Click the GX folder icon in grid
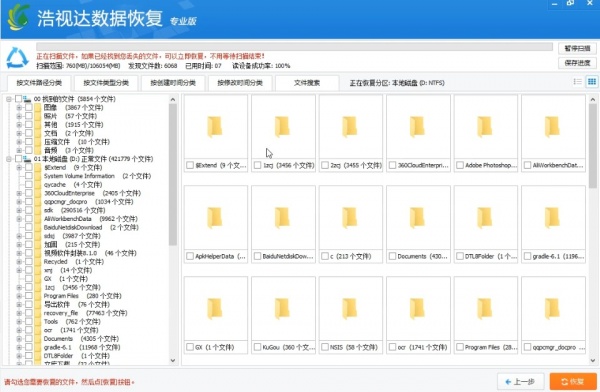 coord(215,309)
